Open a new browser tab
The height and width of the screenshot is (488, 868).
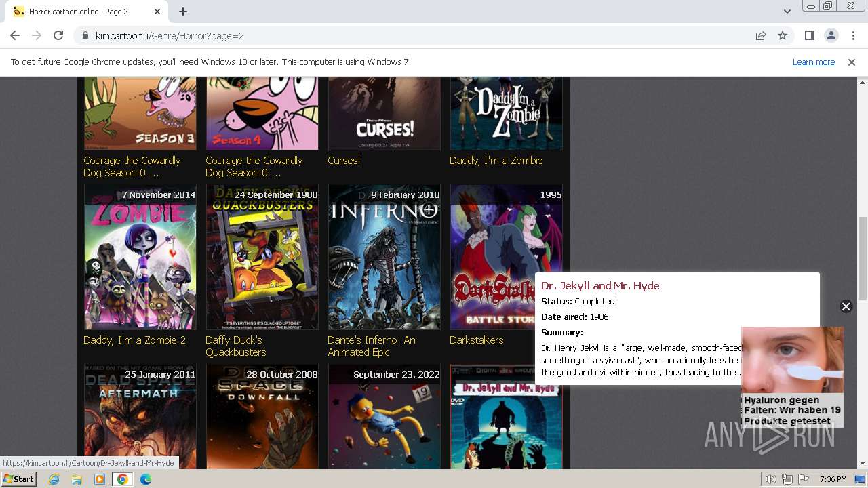(x=183, y=12)
